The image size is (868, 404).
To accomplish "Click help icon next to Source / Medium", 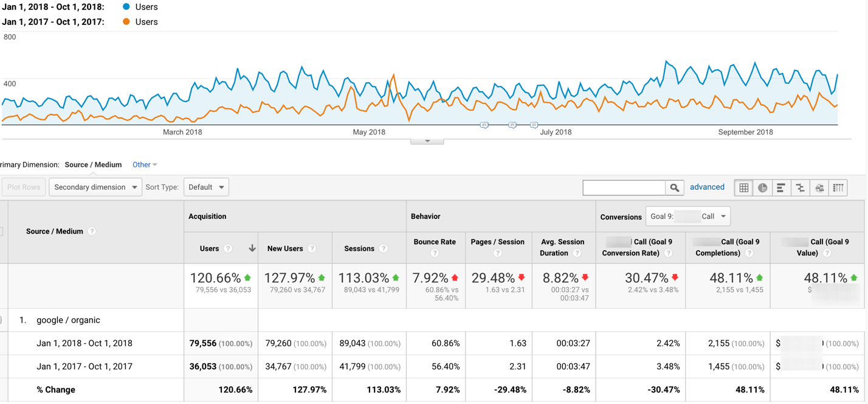I will tap(92, 231).
